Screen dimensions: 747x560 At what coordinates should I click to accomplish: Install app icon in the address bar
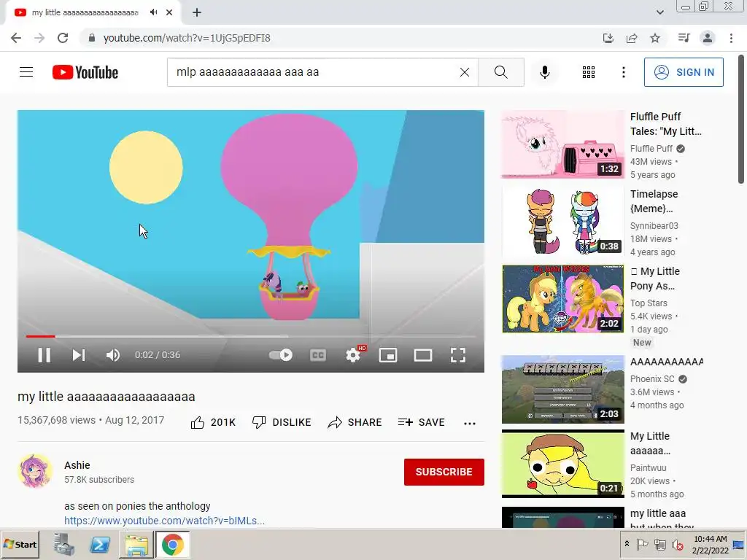tap(608, 38)
